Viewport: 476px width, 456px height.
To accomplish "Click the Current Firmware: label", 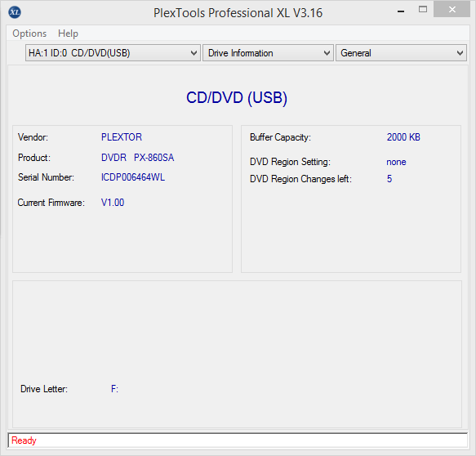I will 51,203.
